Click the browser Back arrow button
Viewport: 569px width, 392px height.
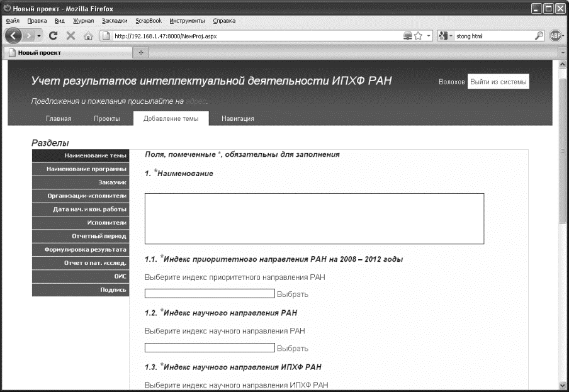click(x=14, y=36)
